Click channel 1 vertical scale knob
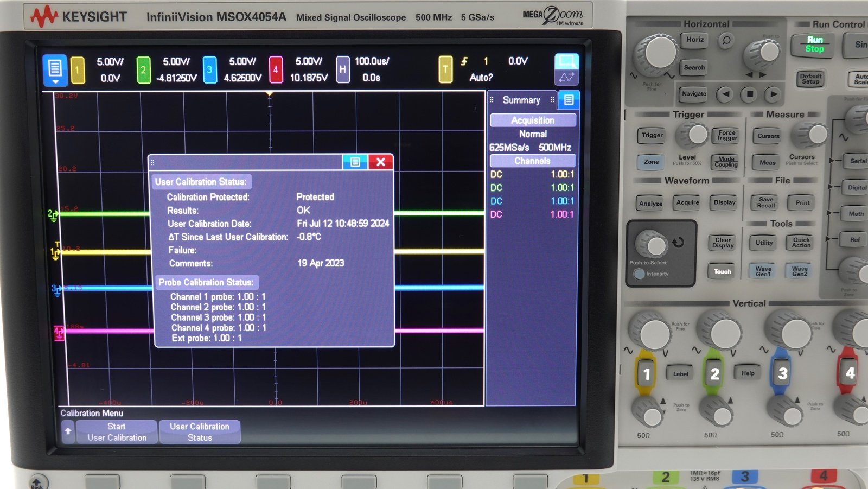The width and height of the screenshot is (868, 489). [x=650, y=332]
